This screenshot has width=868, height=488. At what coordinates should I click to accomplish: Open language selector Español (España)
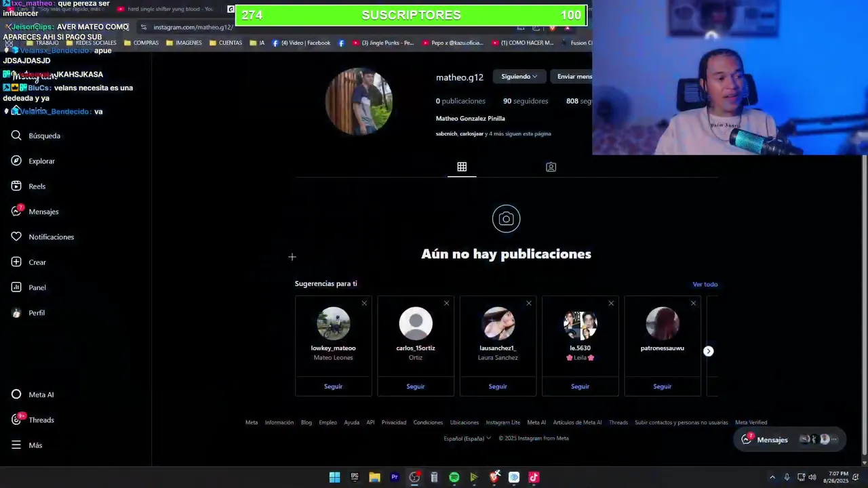pyautogui.click(x=467, y=439)
